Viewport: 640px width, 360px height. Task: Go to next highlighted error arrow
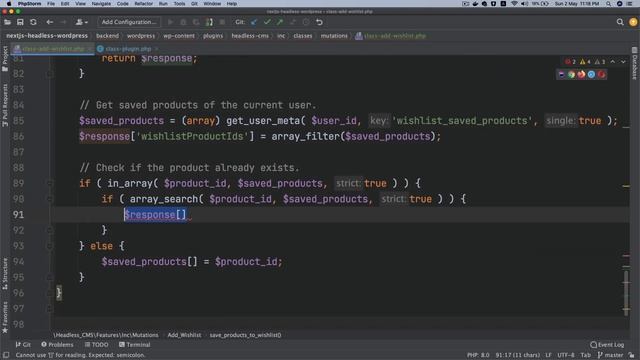tap(623, 62)
